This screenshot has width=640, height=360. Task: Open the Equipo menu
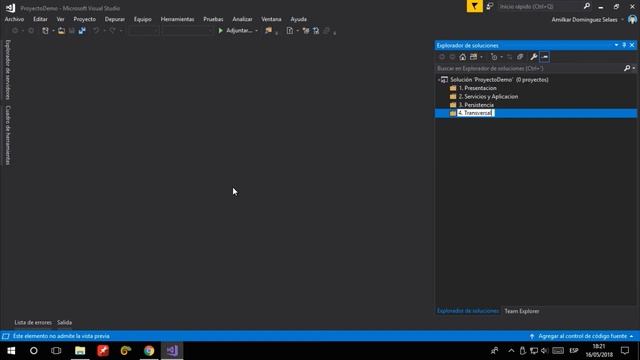142,19
